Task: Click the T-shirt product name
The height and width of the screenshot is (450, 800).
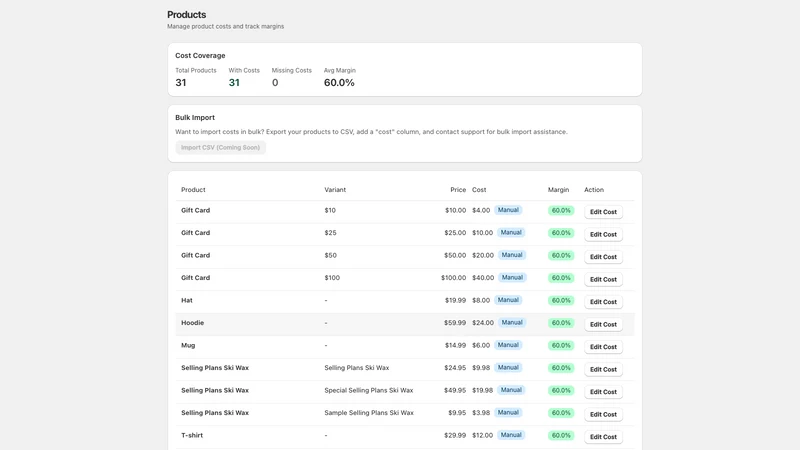Action: pos(192,435)
